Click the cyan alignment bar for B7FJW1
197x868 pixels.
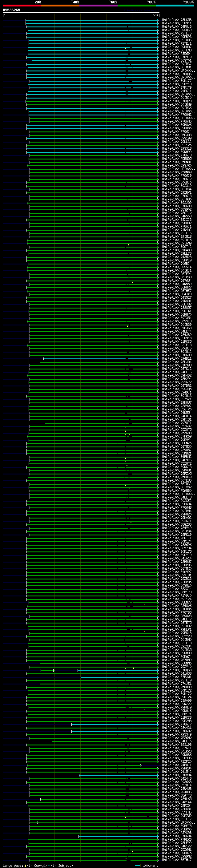(x=119, y=677)
